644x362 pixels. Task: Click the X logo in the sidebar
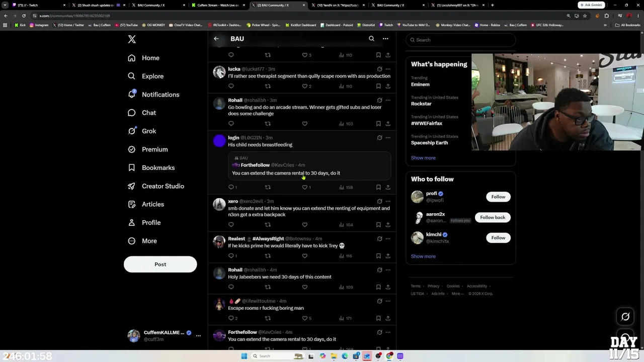(x=132, y=39)
